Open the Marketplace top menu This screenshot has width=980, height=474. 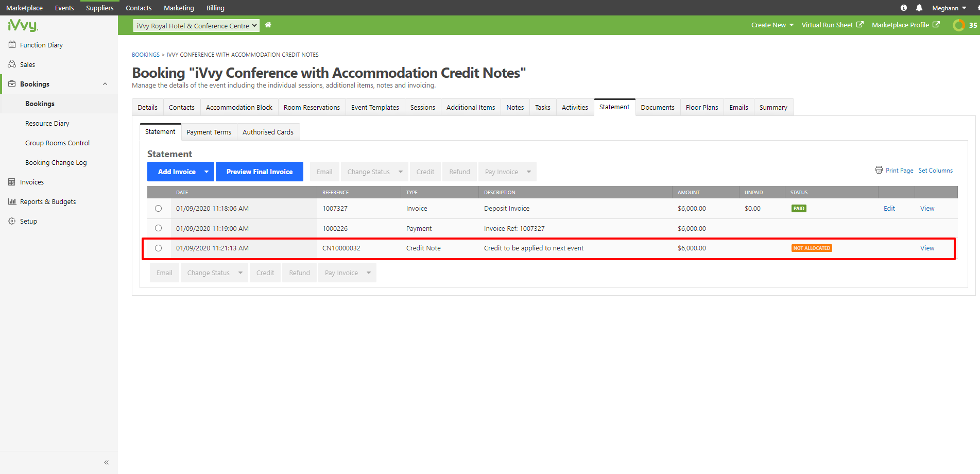24,8
